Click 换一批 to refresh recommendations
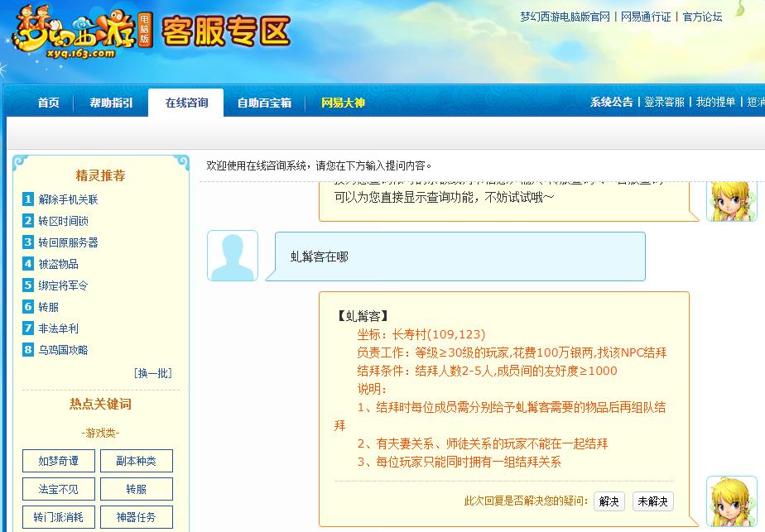Screen dimensions: 765x532 152,373
